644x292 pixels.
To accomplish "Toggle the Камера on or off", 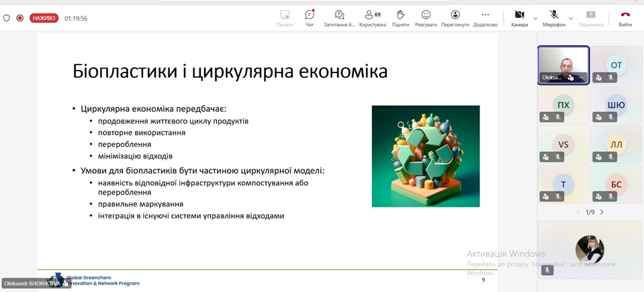I will click(520, 19).
